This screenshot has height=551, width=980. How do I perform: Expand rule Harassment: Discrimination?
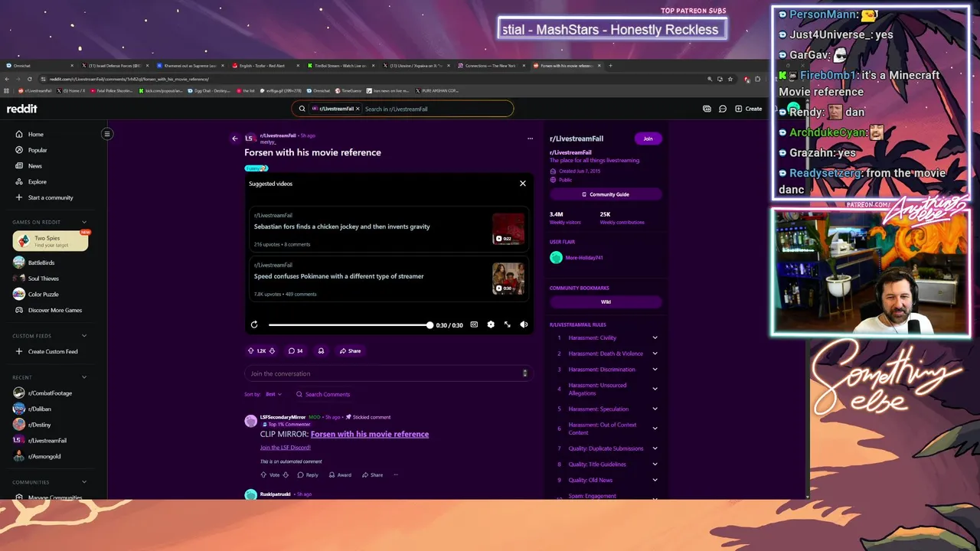(x=655, y=370)
